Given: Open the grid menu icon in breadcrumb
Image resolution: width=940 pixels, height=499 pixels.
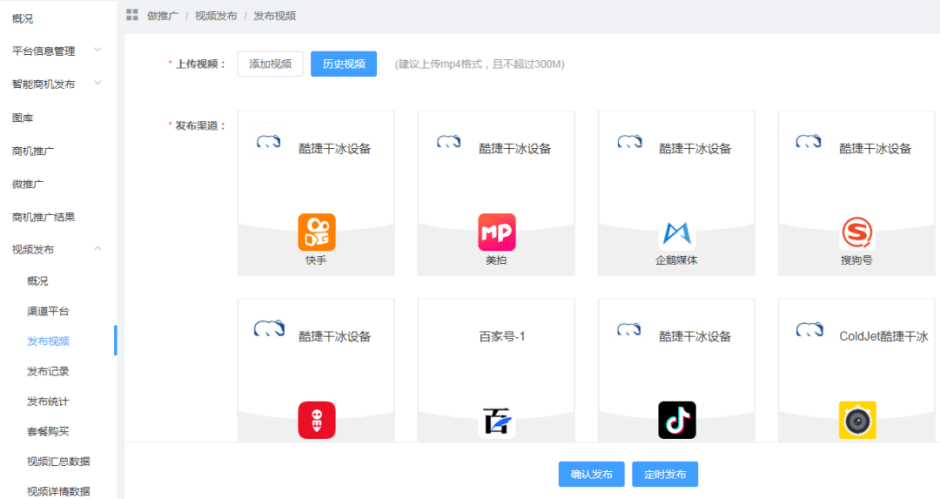Looking at the screenshot, I should (132, 15).
